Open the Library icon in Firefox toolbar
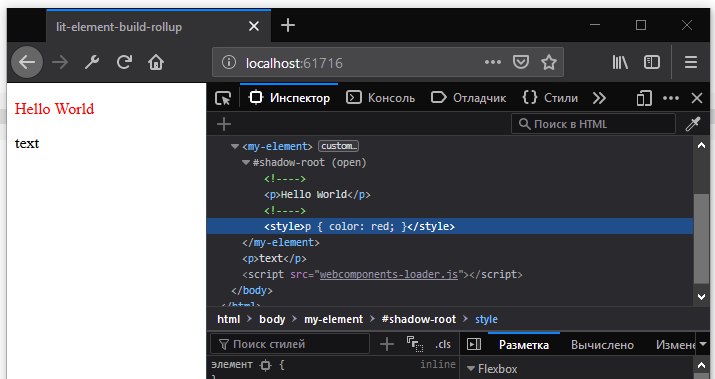The image size is (715, 379). click(x=620, y=62)
